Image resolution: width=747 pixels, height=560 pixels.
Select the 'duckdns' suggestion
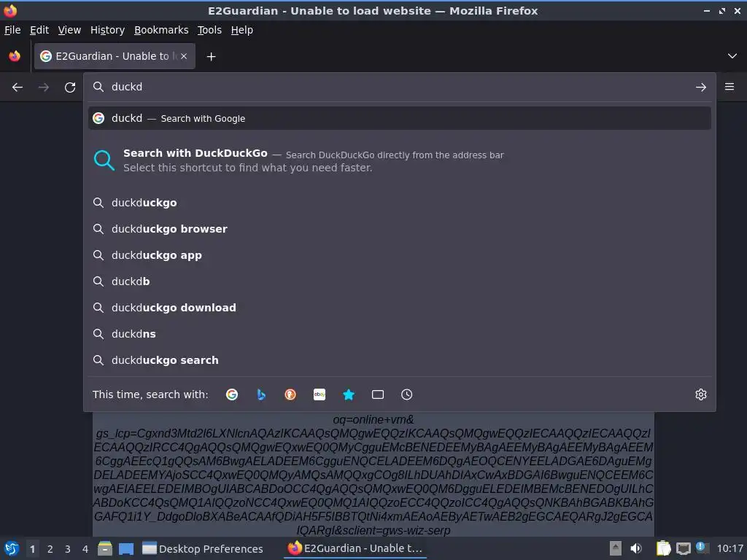(x=400, y=334)
